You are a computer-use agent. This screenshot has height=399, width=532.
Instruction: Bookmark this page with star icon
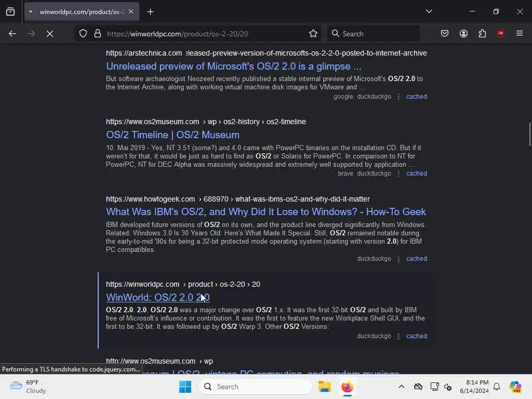(313, 34)
